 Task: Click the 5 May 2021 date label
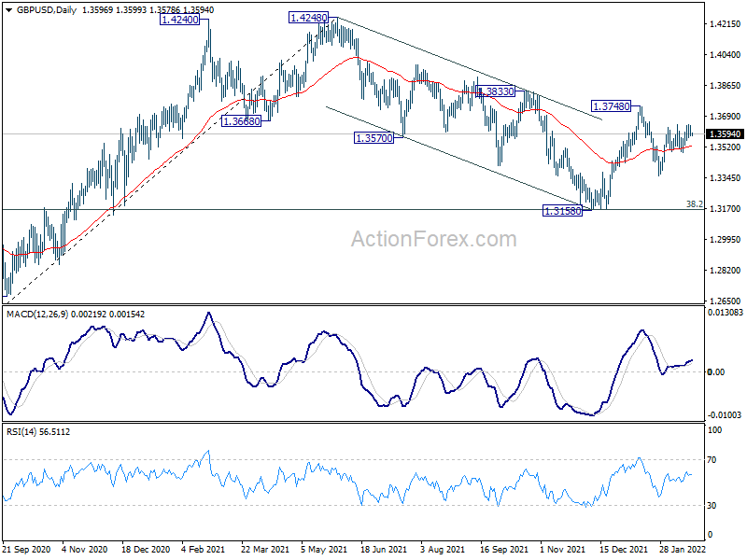coord(324,550)
